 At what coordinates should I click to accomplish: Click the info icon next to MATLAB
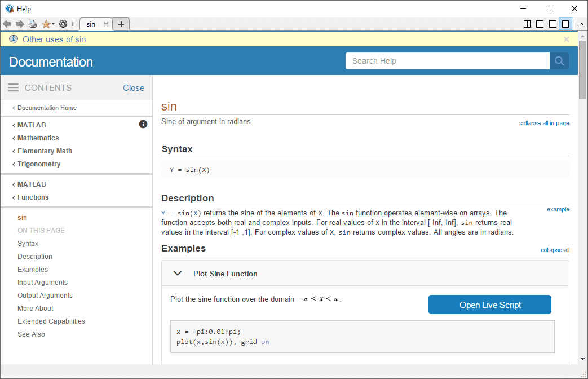[143, 124]
